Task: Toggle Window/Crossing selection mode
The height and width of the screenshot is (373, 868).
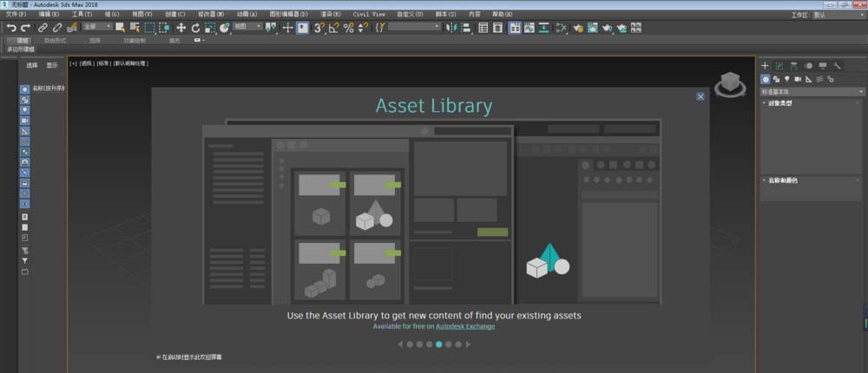Action: (x=165, y=28)
